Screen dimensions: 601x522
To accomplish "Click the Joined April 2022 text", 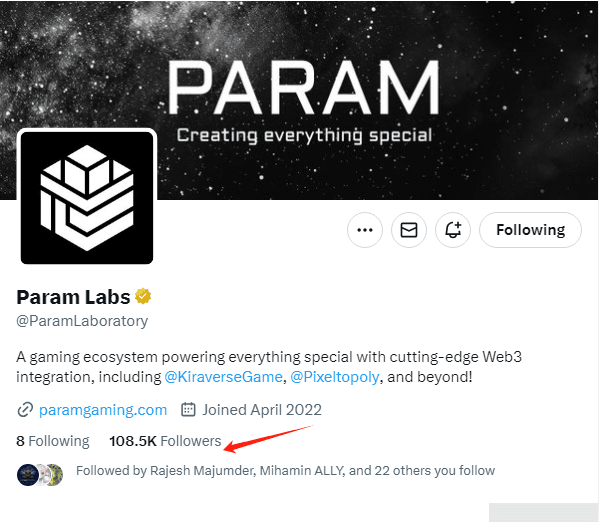I will pyautogui.click(x=262, y=410).
